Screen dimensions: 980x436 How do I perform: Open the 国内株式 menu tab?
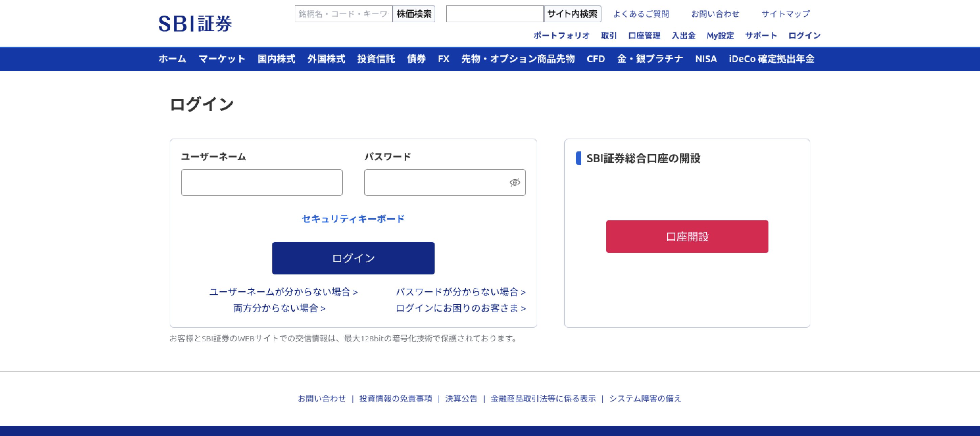[276, 59]
